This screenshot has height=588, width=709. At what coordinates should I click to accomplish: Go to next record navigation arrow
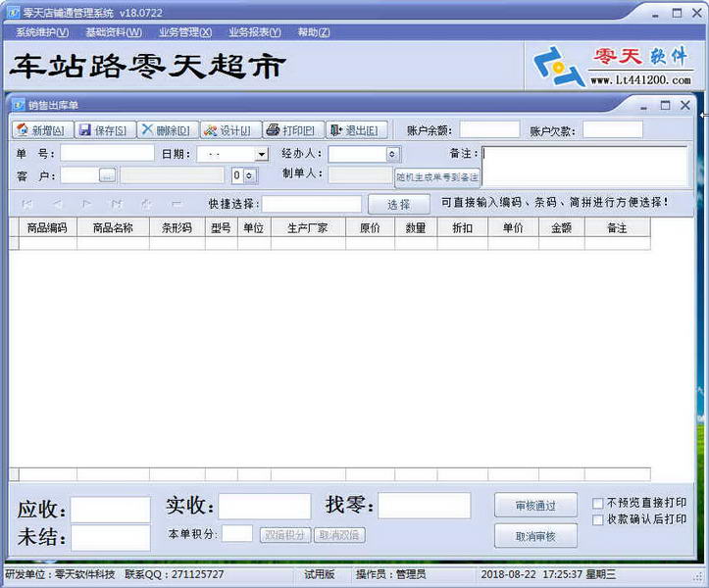[87, 204]
